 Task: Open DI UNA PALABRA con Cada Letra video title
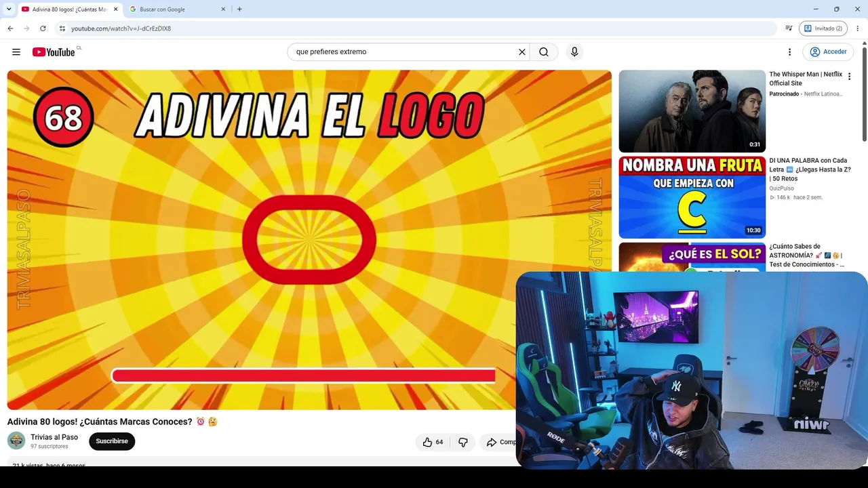click(810, 169)
